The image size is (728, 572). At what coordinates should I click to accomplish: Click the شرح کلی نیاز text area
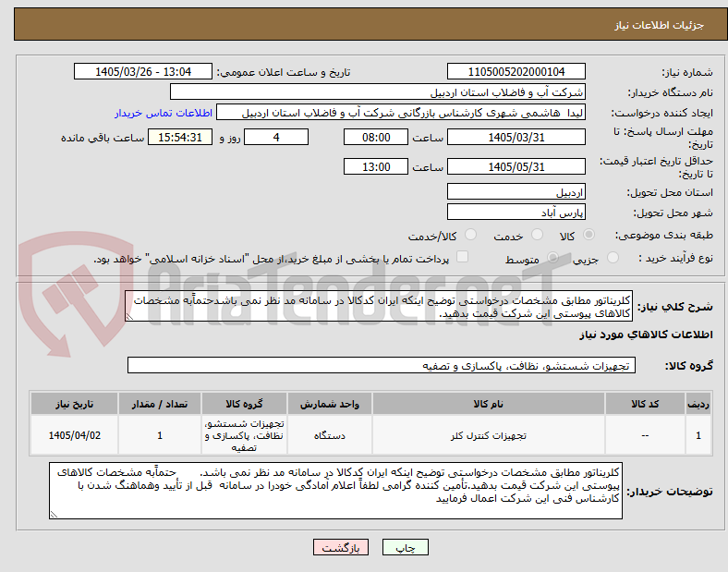[379, 307]
